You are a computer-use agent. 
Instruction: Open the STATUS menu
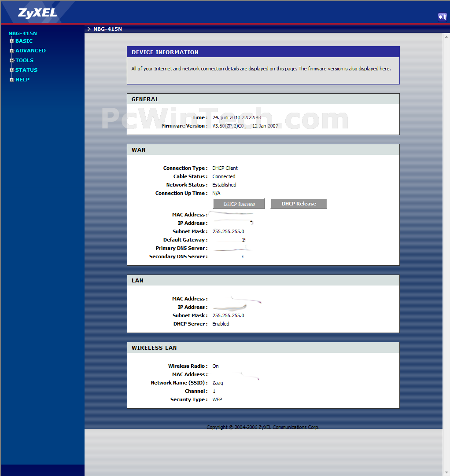pos(26,70)
